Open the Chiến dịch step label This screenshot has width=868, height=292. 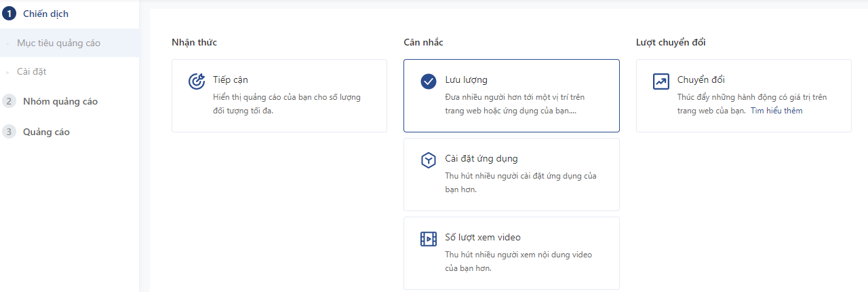tap(45, 14)
